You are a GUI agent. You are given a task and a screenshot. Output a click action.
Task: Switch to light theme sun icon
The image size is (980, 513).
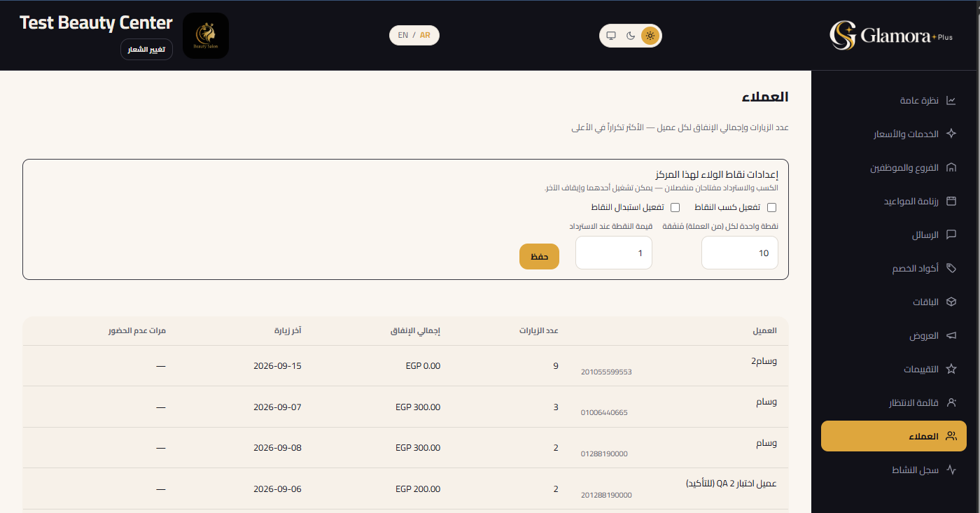point(650,36)
